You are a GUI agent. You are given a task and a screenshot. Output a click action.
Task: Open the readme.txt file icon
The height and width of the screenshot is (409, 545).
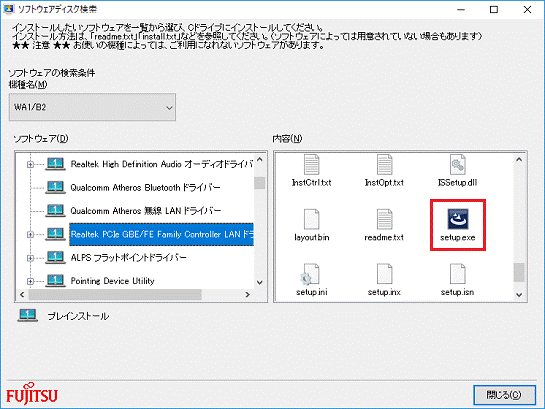384,219
